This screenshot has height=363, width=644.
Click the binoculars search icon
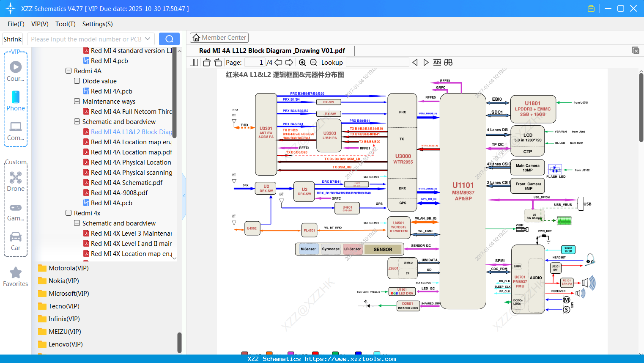click(448, 62)
